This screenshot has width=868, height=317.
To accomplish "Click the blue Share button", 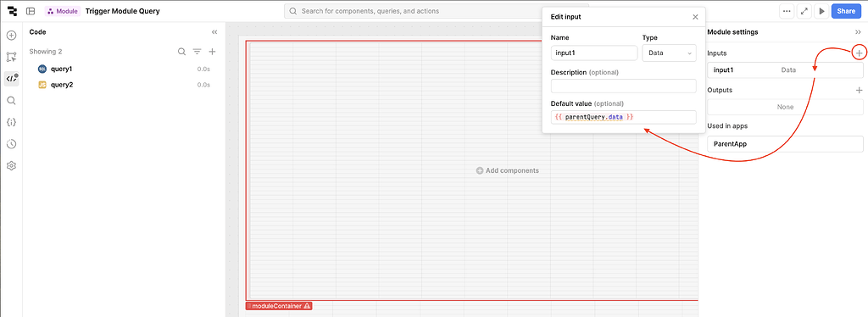I will pos(846,11).
